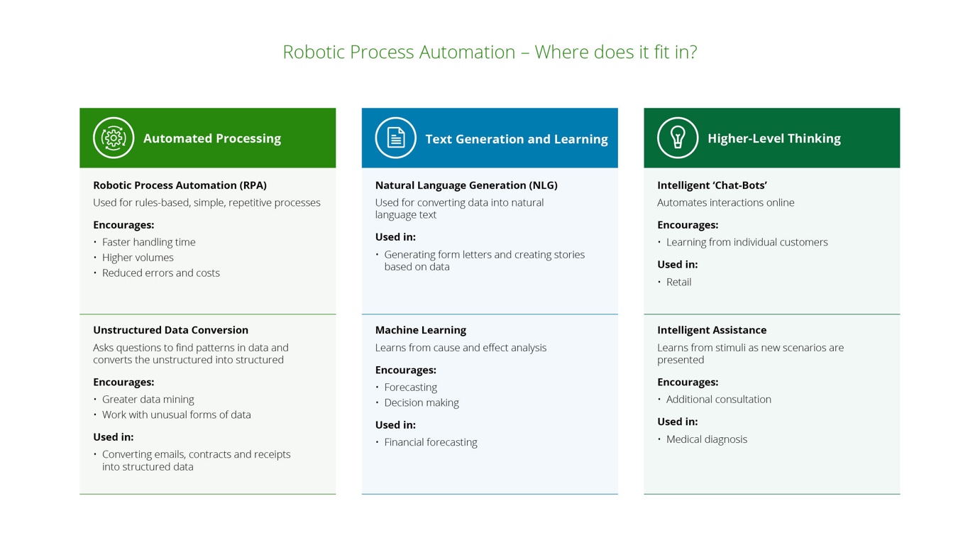The height and width of the screenshot is (550, 980).
Task: Select the Text Generation and Learning header
Action: coord(490,139)
